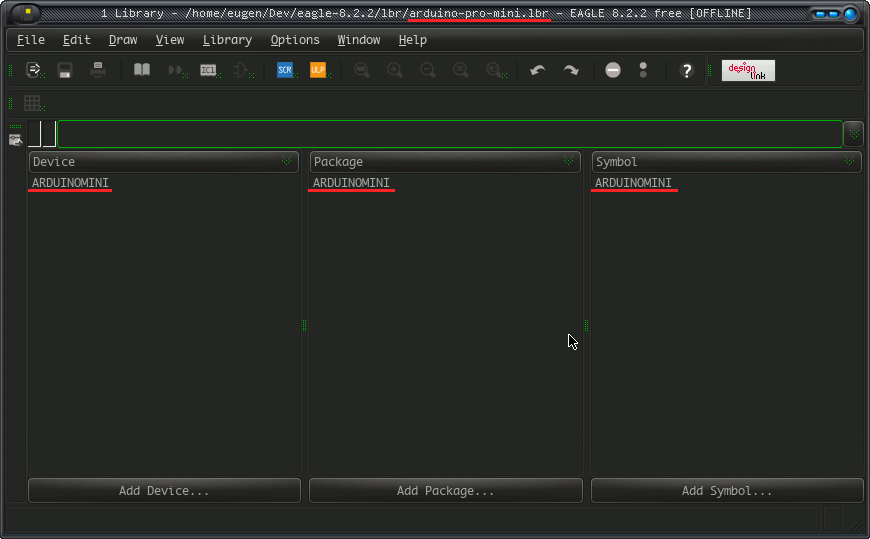The width and height of the screenshot is (870, 539).
Task: Click the Add Device... button
Action: click(164, 491)
